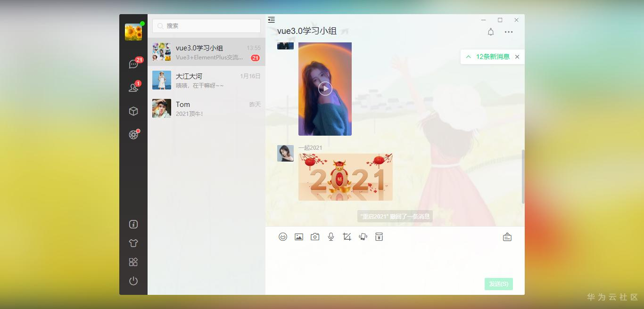644x309 pixels.
Task: Record a voice message with the microphone icon
Action: point(331,236)
